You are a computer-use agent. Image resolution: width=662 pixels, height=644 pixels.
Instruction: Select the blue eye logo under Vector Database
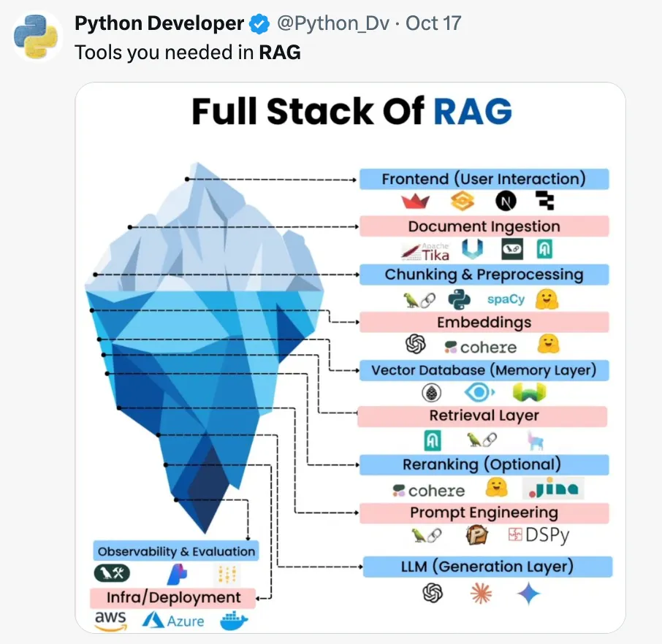(479, 393)
